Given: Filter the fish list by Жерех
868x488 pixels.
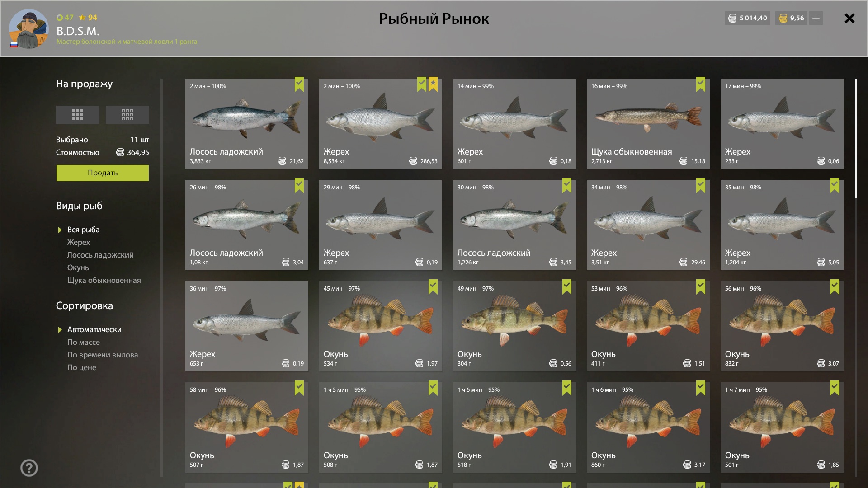Looking at the screenshot, I should pos(79,242).
